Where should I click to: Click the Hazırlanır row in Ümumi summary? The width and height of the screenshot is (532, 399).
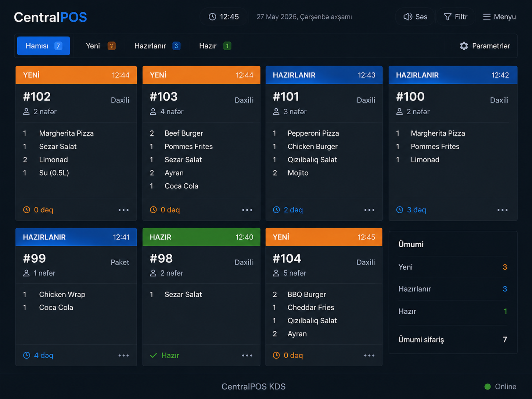point(453,289)
